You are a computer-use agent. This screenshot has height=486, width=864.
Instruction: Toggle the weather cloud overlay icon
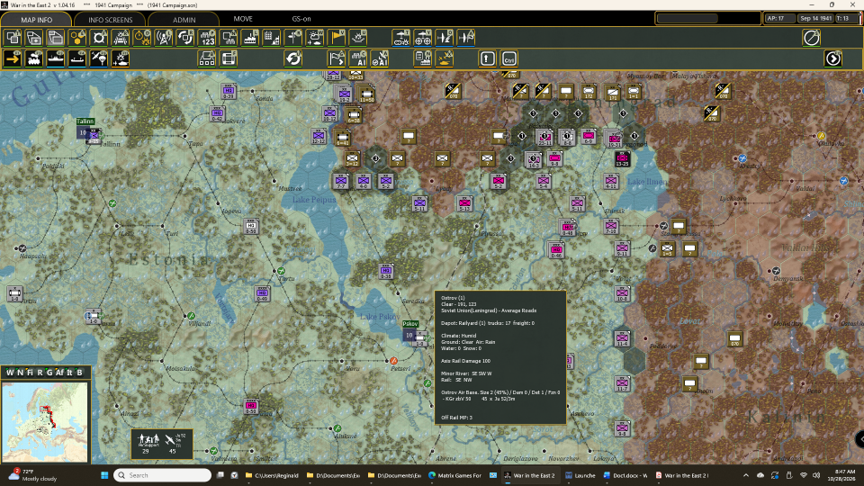(315, 37)
